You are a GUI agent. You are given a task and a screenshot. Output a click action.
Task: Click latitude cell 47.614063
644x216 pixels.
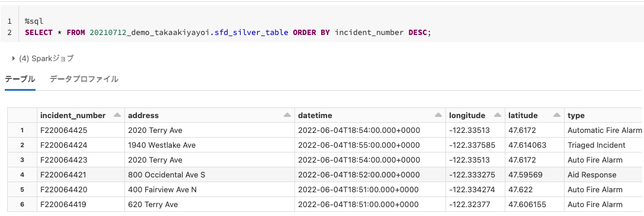pos(534,145)
